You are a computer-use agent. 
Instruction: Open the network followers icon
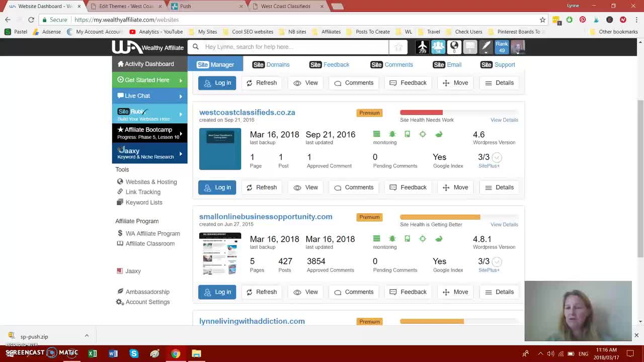click(438, 47)
